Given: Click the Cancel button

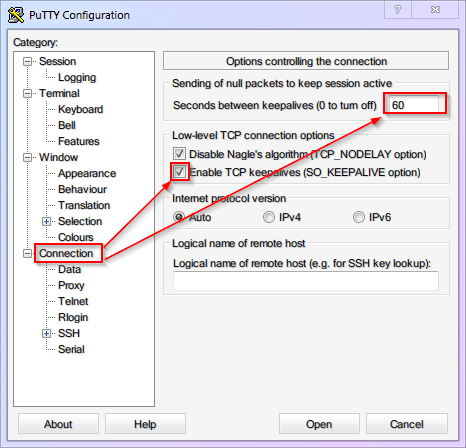Looking at the screenshot, I should [x=407, y=424].
